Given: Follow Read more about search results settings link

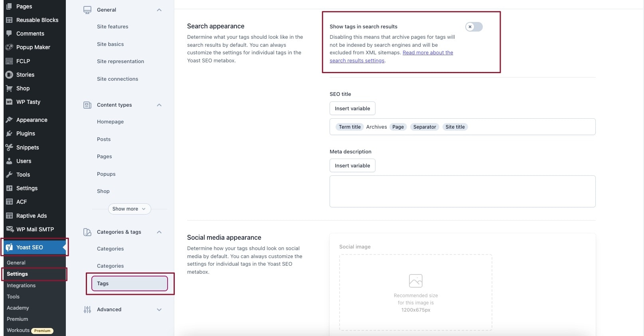Looking at the screenshot, I should click(x=428, y=53).
